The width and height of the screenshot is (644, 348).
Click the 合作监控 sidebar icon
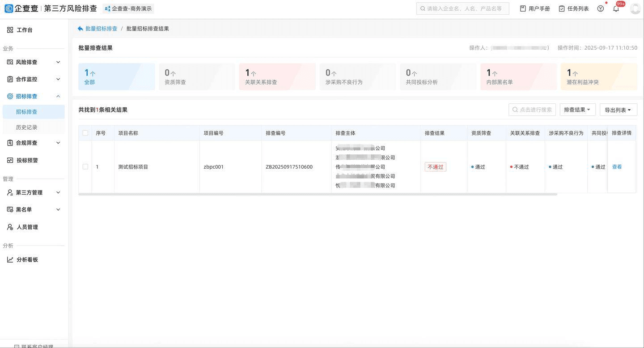(10, 79)
